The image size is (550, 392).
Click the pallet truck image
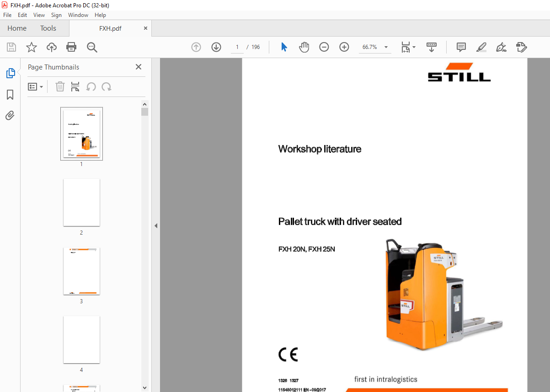[x=443, y=294]
